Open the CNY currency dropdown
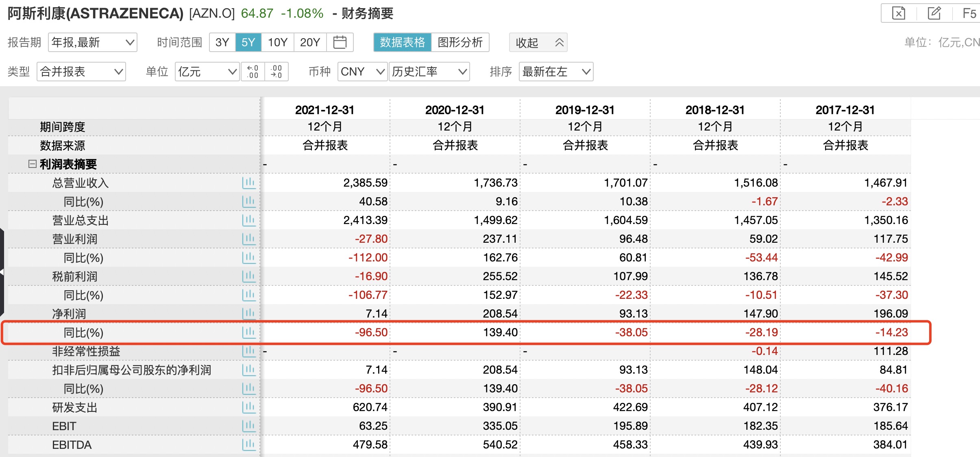Screen dimensions: 980x457 coord(362,72)
